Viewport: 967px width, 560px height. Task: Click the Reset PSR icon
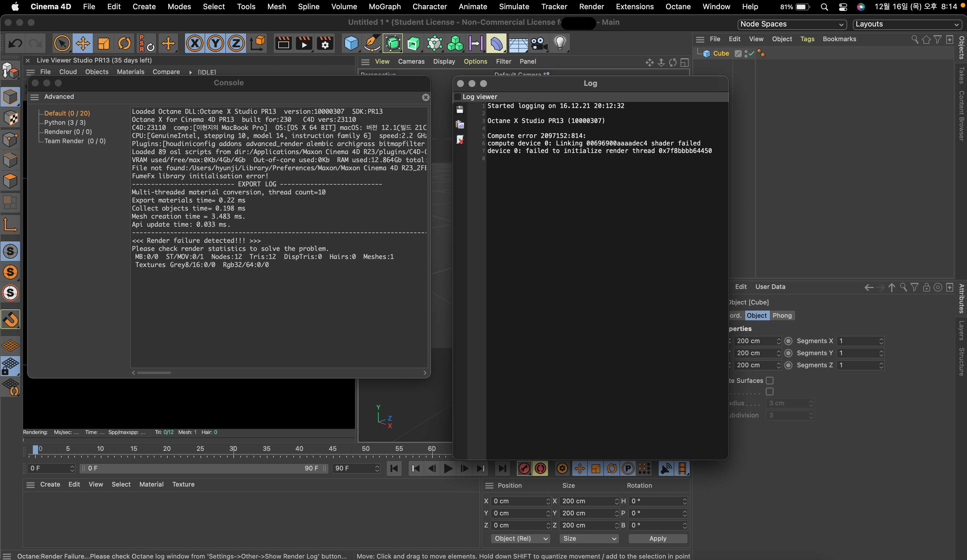(146, 43)
